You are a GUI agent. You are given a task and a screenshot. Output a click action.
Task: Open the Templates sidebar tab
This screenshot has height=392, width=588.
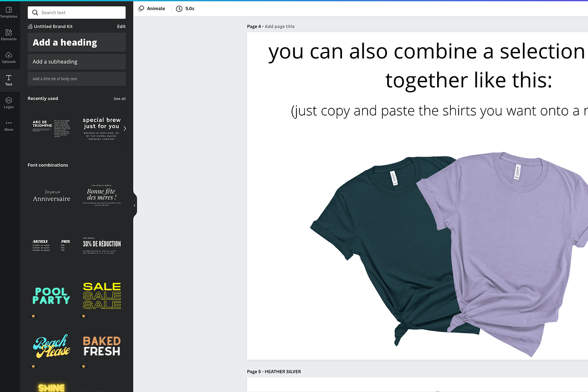(9, 12)
